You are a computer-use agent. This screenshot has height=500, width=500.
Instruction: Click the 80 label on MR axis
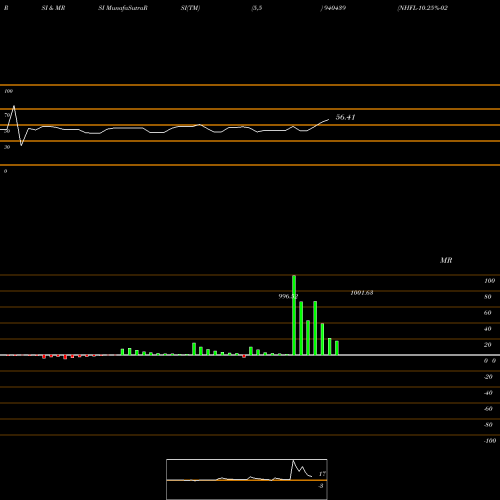click(488, 297)
